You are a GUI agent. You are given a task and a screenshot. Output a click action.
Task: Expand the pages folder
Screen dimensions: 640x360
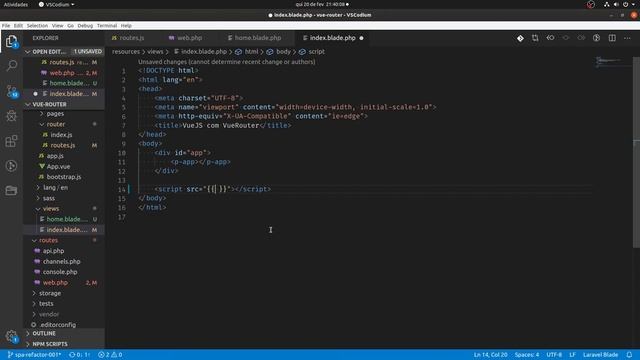(55, 113)
